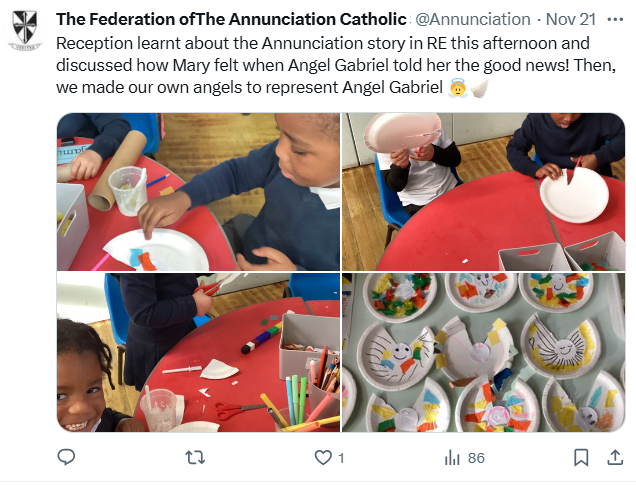
Task: Click the angel emoji in the tweet
Action: point(457,88)
